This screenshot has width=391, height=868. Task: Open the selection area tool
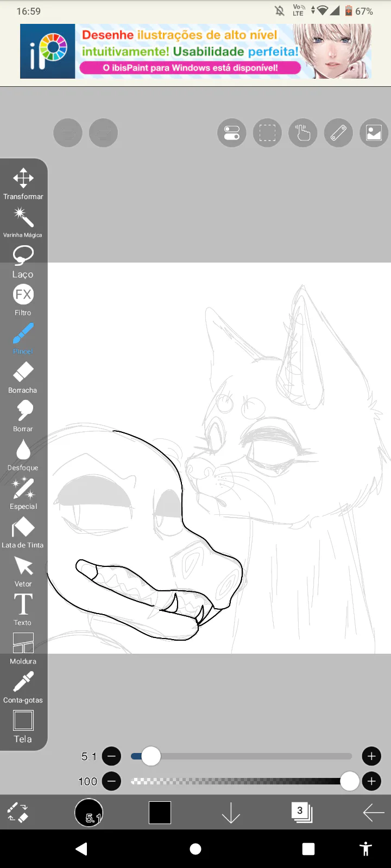click(267, 132)
